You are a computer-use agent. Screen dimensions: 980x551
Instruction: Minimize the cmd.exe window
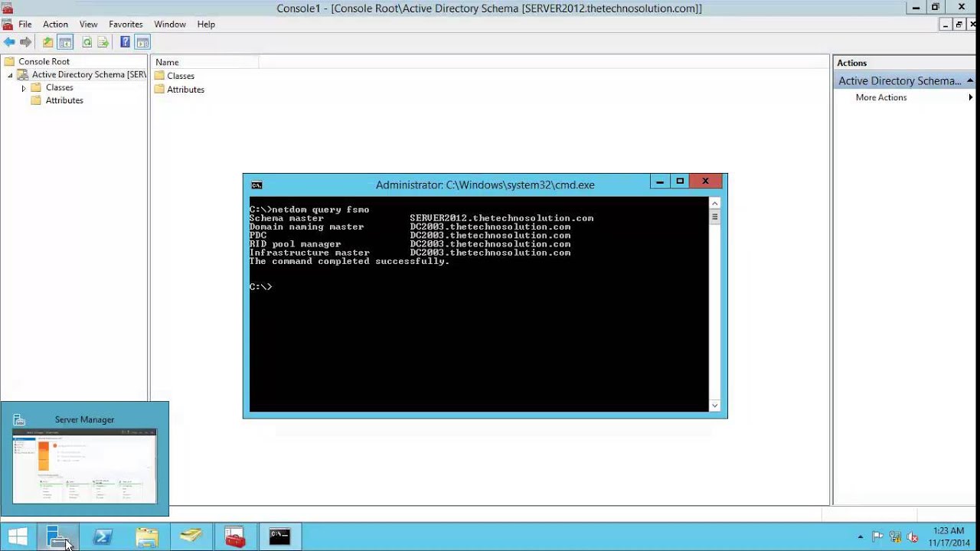pos(659,181)
